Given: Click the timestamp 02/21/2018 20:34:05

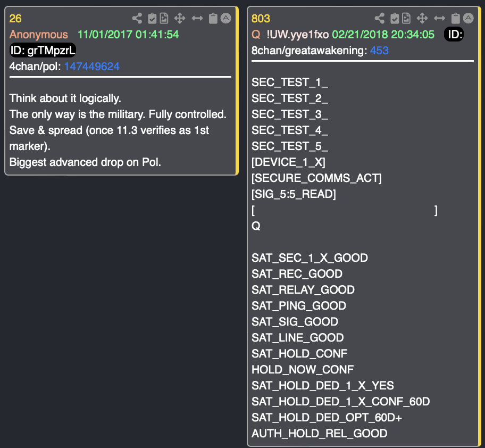Looking at the screenshot, I should click(383, 35).
